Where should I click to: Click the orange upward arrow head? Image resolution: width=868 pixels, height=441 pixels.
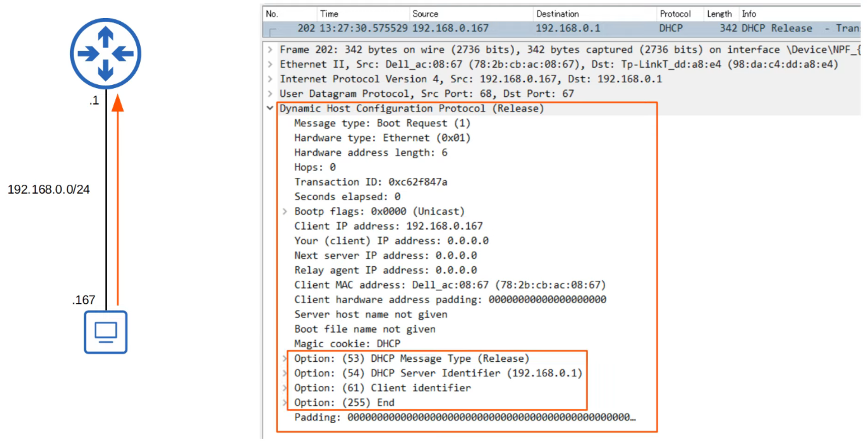click(118, 103)
